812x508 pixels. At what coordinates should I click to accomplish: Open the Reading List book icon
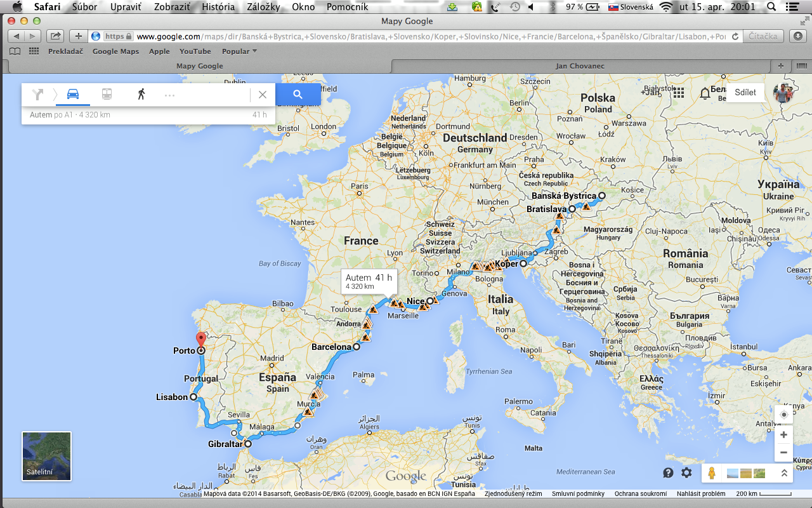(15, 51)
